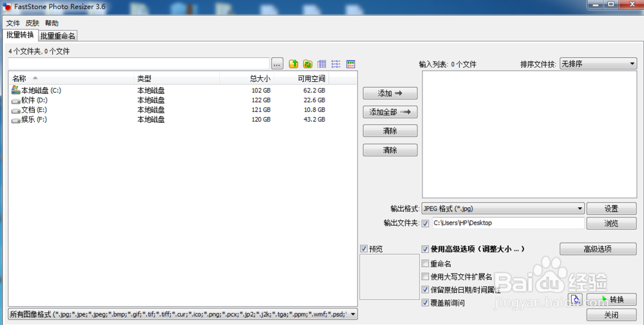Click inside the empty 输入列表 box

[x=529, y=135]
